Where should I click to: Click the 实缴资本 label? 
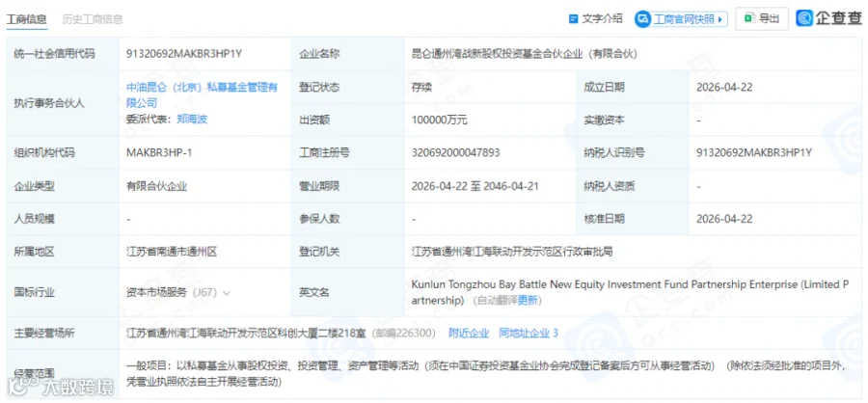(604, 120)
